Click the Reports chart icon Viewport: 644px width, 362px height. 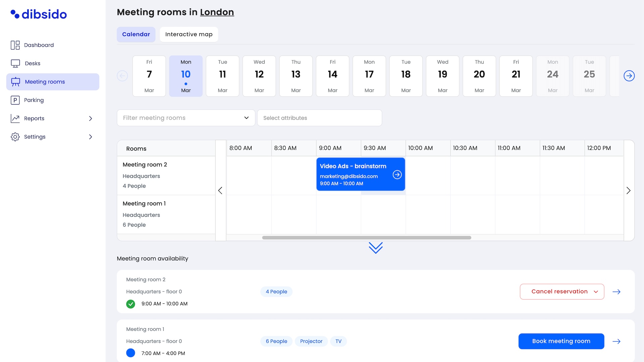(x=15, y=118)
